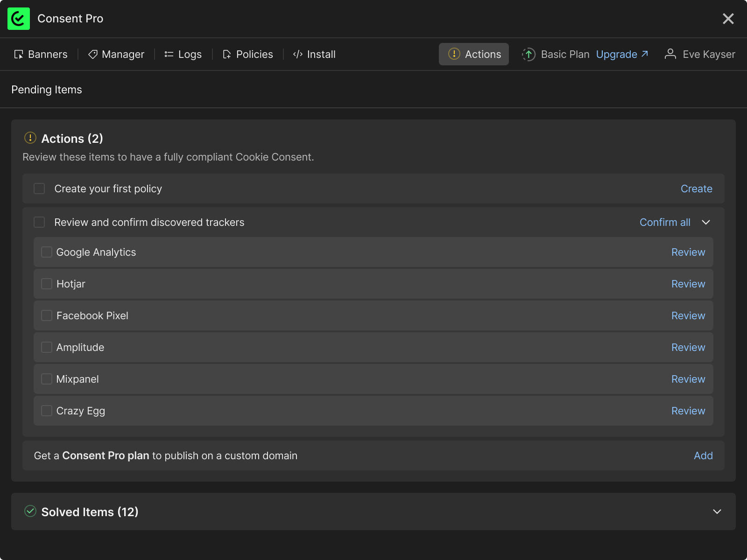Review the Hotjar tracker

(x=688, y=284)
